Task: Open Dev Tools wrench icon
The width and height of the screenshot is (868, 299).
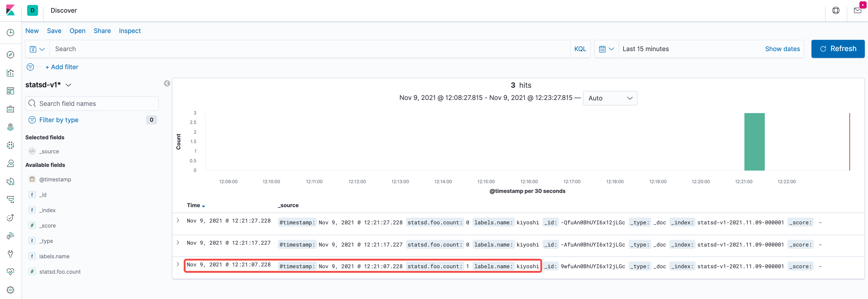Action: (10, 254)
